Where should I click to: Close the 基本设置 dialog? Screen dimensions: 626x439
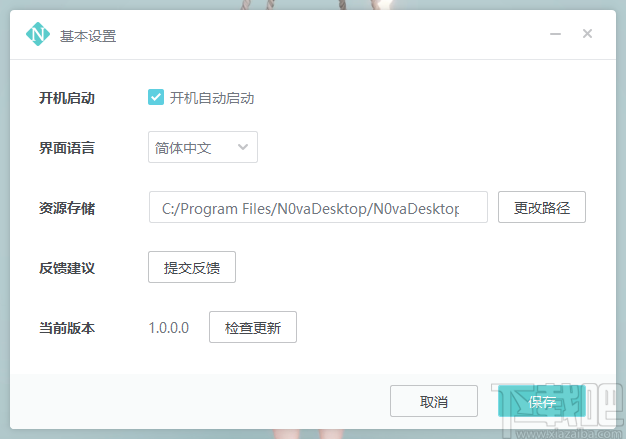tap(587, 34)
